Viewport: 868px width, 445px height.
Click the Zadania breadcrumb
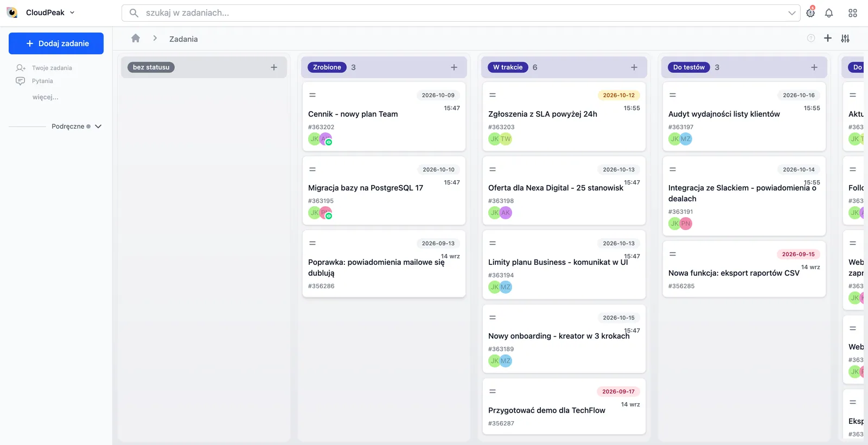(x=183, y=39)
